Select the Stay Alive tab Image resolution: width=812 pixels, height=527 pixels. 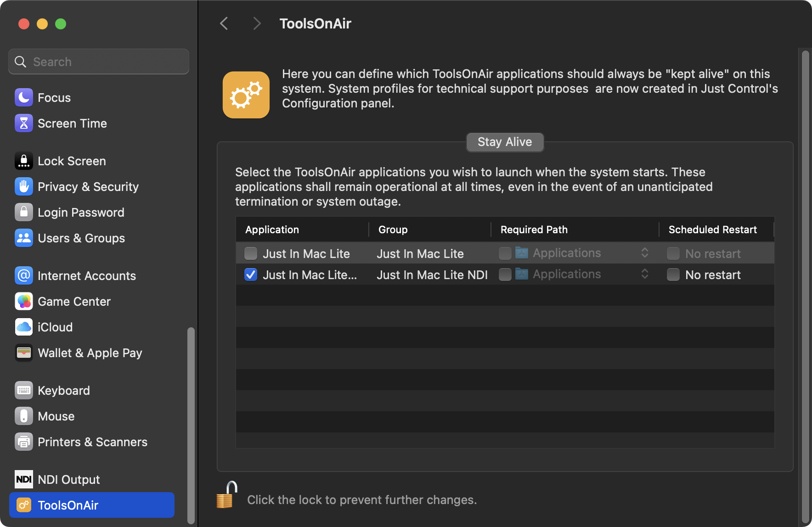[505, 142]
